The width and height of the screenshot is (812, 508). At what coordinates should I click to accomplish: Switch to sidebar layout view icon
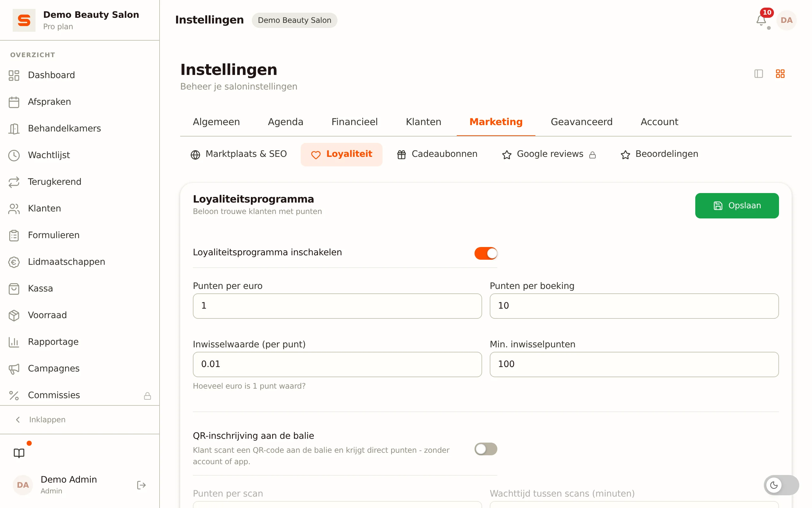point(758,74)
